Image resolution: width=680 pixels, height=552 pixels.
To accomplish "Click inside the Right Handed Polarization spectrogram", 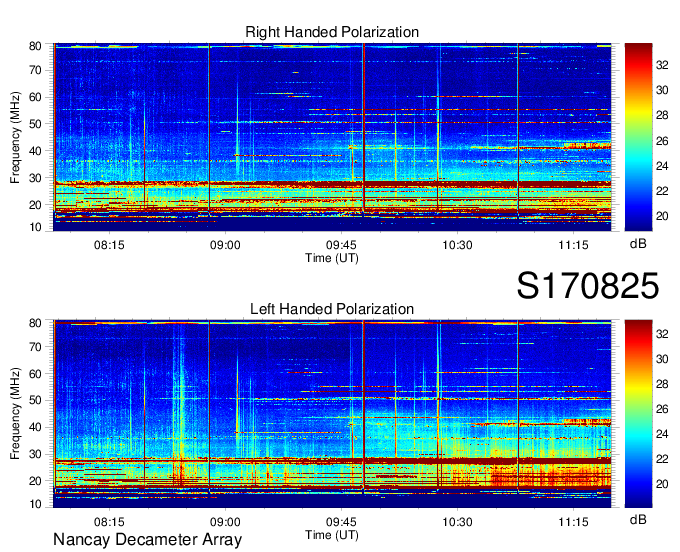I will (332, 137).
